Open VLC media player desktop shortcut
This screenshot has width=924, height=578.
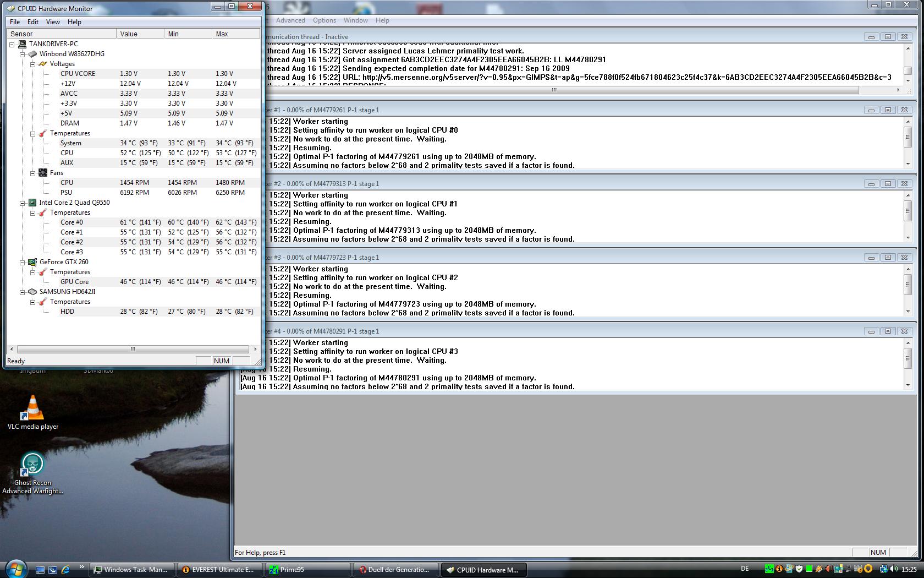(33, 413)
